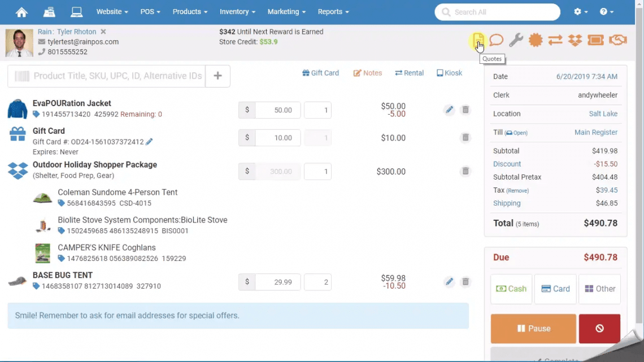Open the Quotes panel
644x362 pixels.
[477, 40]
